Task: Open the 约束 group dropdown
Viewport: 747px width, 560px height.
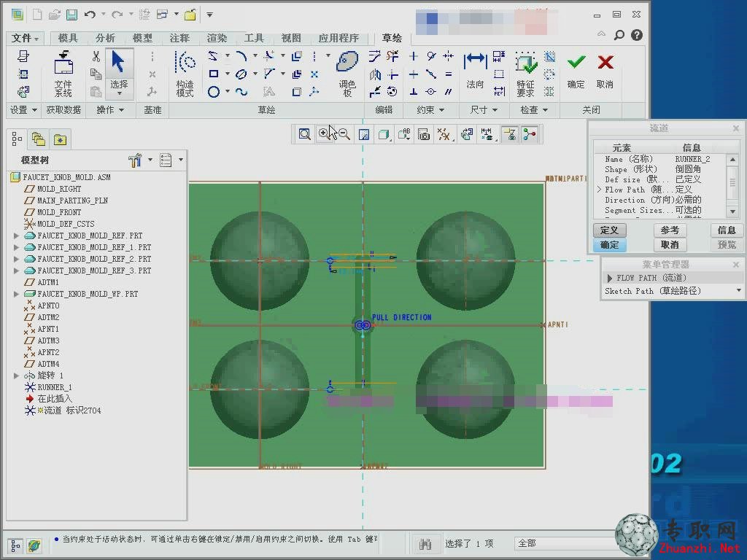Action: coord(430,110)
